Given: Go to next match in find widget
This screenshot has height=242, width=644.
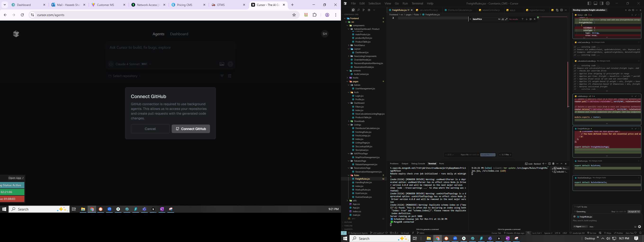Looking at the screenshot, I should click(527, 19).
